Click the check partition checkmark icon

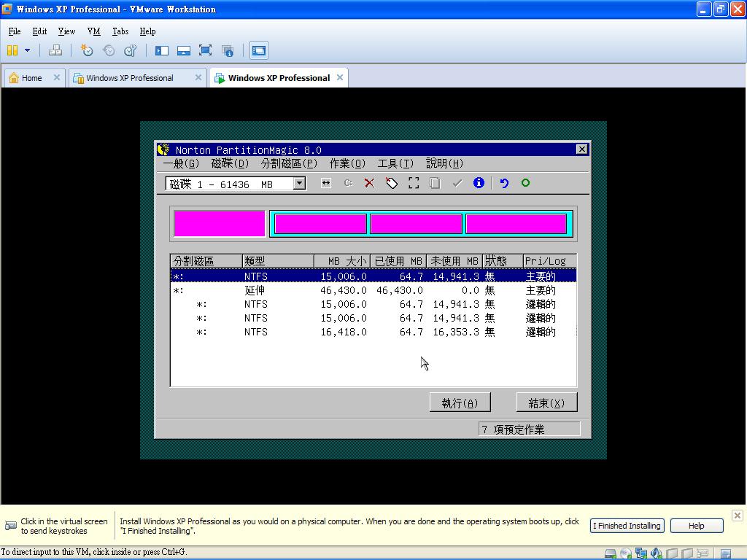[x=457, y=183]
